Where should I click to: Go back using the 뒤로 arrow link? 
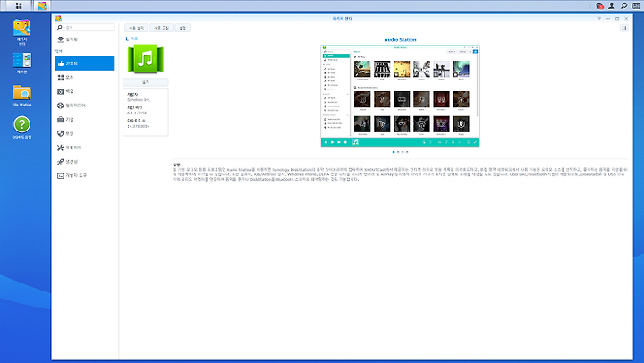click(131, 38)
